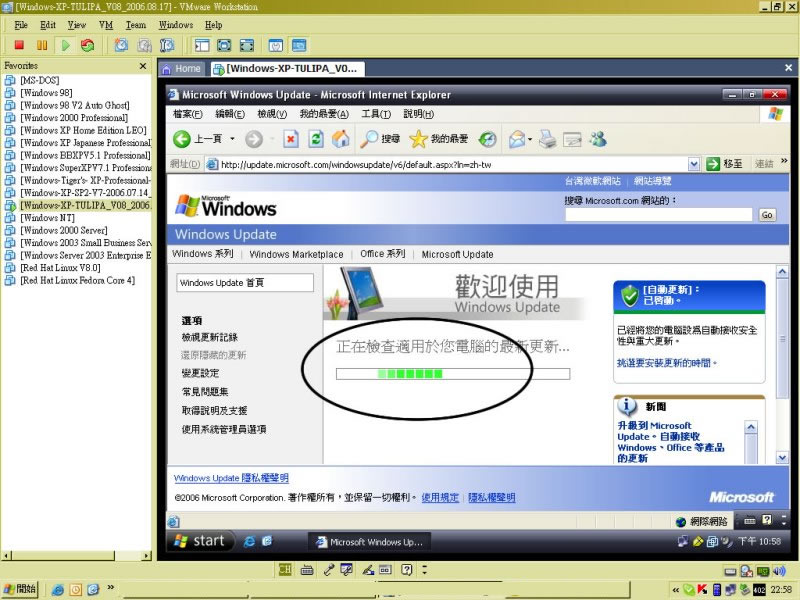Screen dimensions: 800x600
Task: Click into the Microsoft.com search field
Action: coord(659,215)
